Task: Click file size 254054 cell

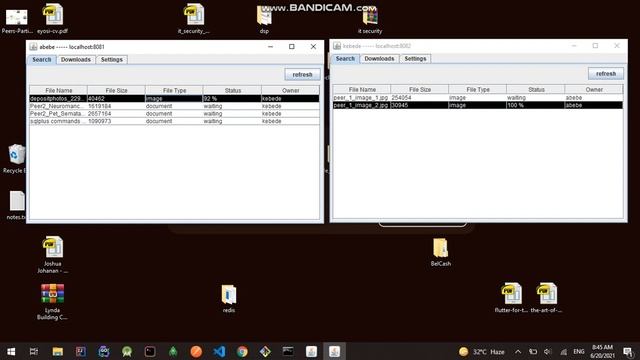Action: click(420, 98)
